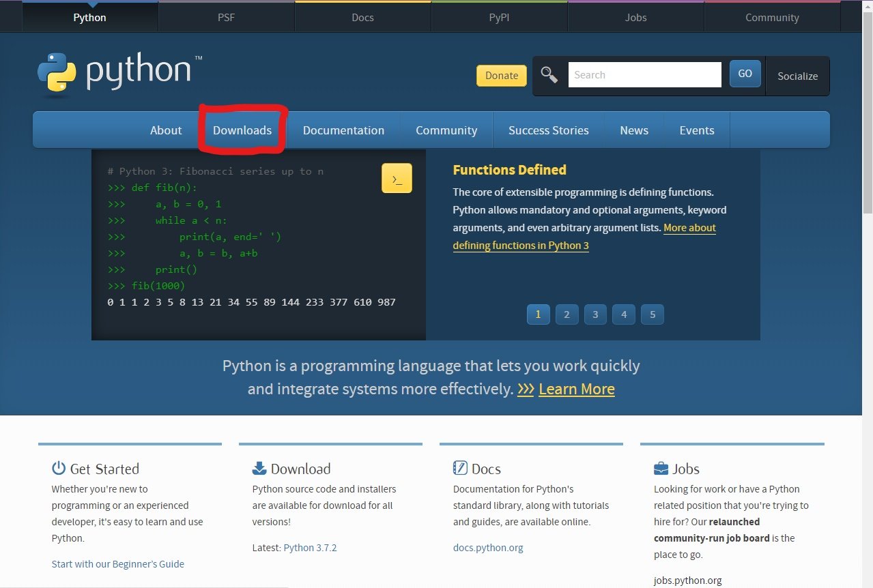Click into the Search input field
The height and width of the screenshot is (588, 873).
pos(644,75)
